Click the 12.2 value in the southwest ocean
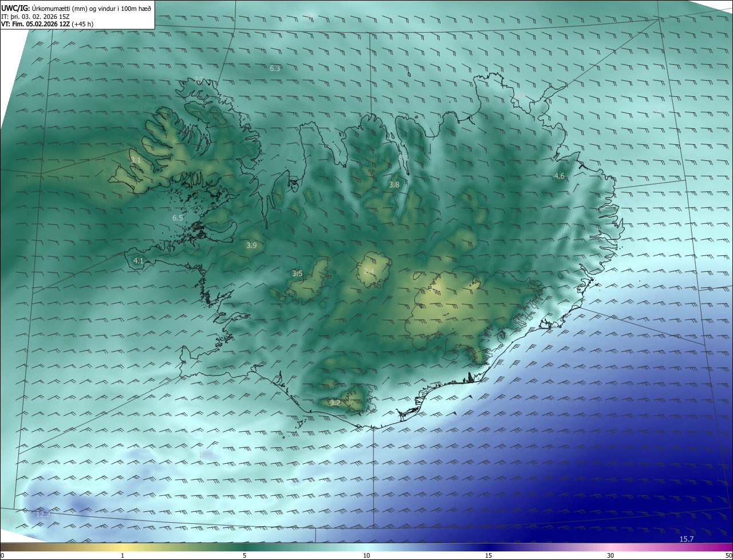This screenshot has width=733, height=560. pos(43,515)
